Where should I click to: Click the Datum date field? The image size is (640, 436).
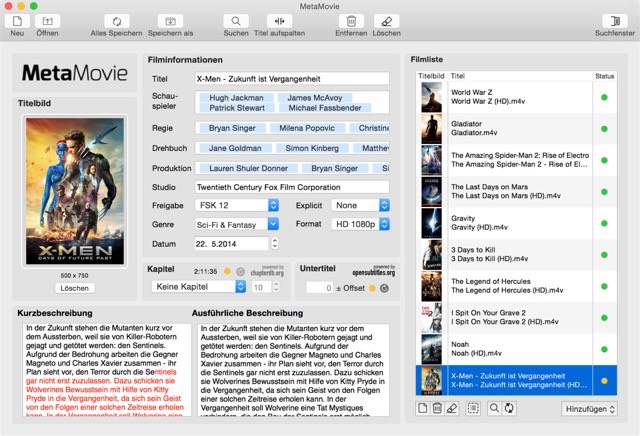pos(231,244)
